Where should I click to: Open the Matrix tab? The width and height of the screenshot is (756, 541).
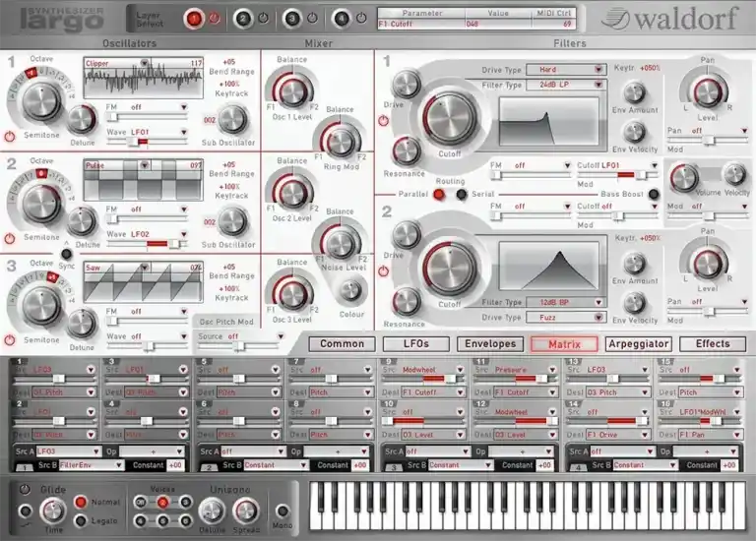coord(564,344)
